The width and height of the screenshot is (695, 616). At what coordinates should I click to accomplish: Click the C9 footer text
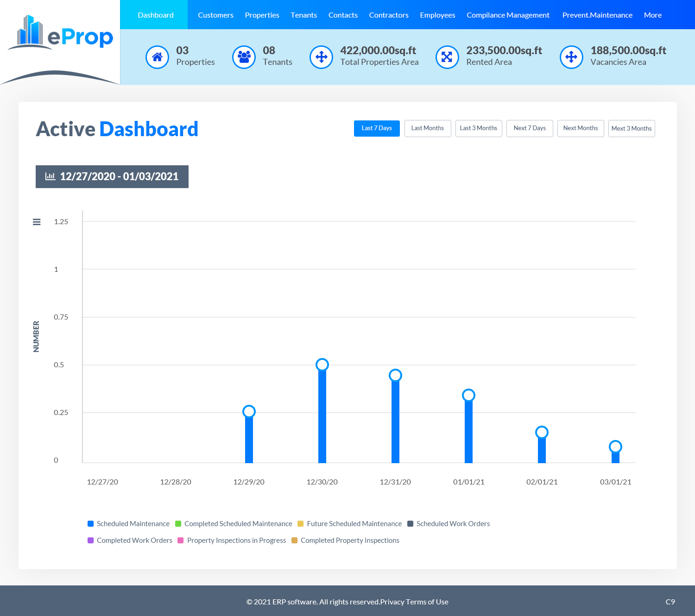tap(670, 602)
